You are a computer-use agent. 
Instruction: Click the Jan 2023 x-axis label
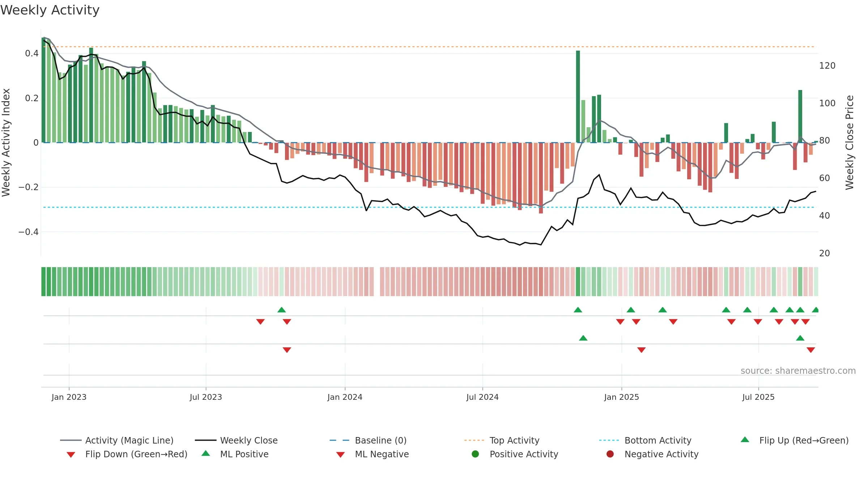pos(69,397)
